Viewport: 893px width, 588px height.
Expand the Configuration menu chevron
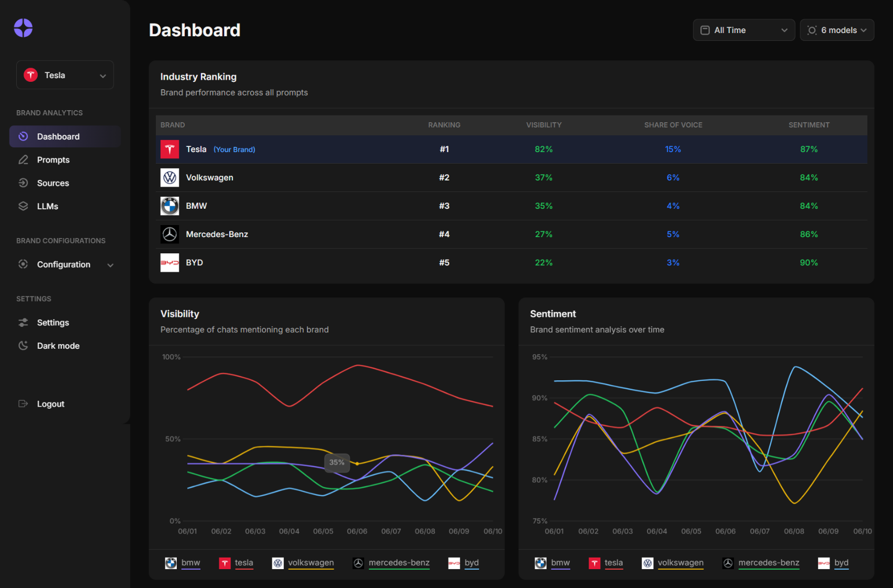pyautogui.click(x=110, y=265)
